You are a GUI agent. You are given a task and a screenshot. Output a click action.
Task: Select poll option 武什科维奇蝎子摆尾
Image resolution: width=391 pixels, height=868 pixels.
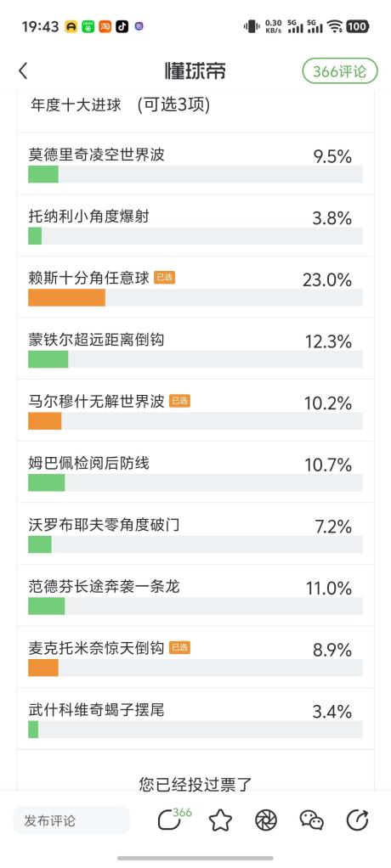[195, 719]
